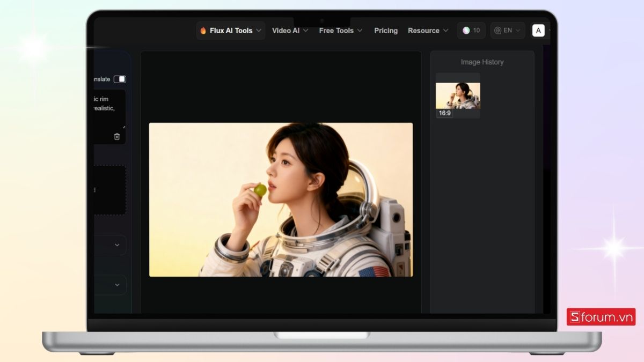The image size is (644, 362).
Task: Click the large generated astronaut image
Action: pos(281,200)
